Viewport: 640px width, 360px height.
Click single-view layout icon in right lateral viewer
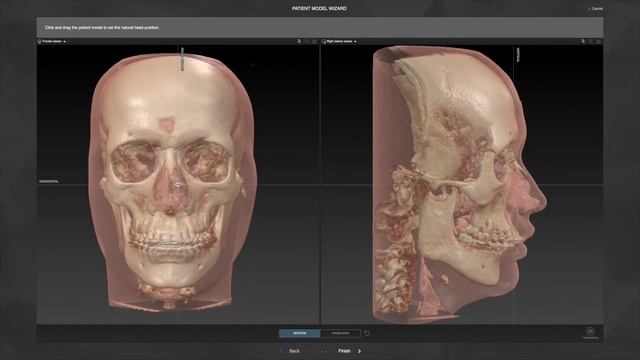[x=591, y=41]
